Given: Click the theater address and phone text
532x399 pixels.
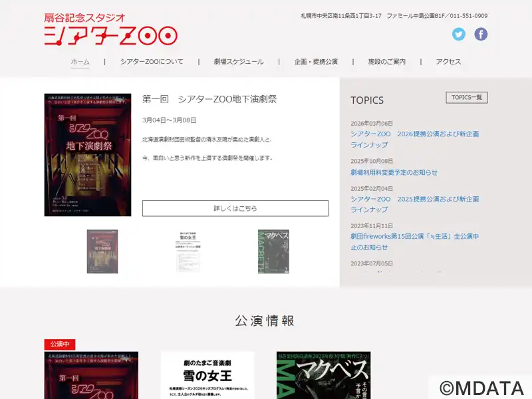Looking at the screenshot, I should click(394, 16).
